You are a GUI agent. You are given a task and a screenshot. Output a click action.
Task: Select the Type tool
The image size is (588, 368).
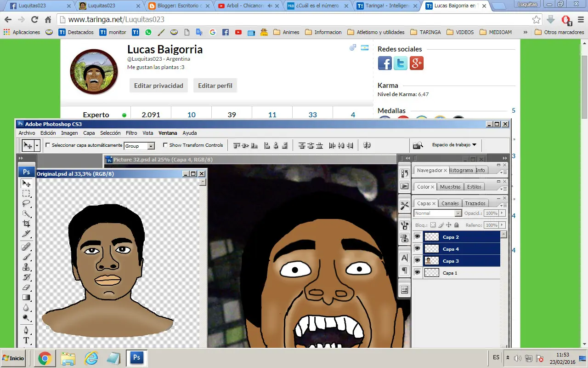[x=26, y=340]
